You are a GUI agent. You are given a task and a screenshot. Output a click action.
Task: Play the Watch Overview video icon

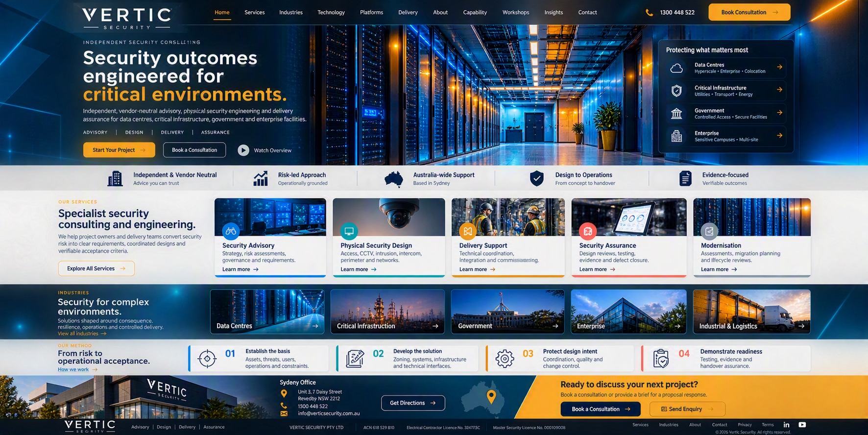[243, 150]
